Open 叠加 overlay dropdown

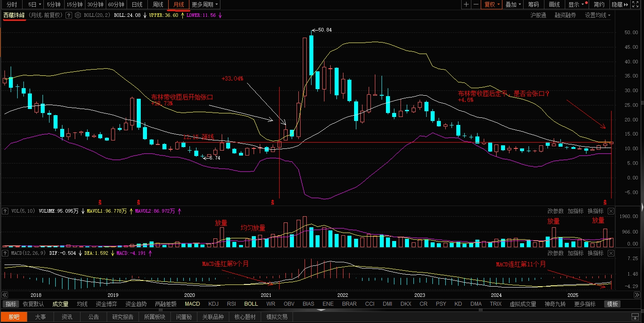pos(513,4)
